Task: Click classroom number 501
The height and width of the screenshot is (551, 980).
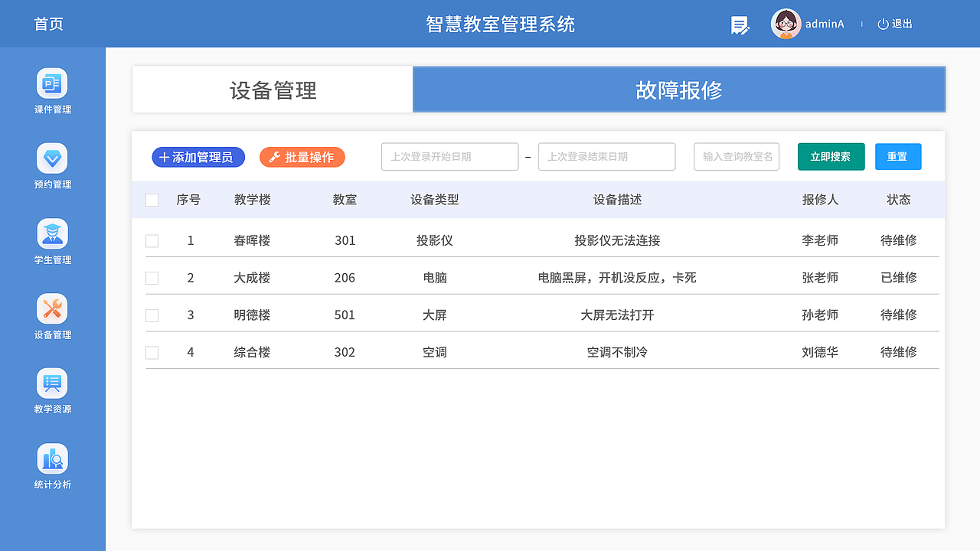Action: (x=345, y=315)
